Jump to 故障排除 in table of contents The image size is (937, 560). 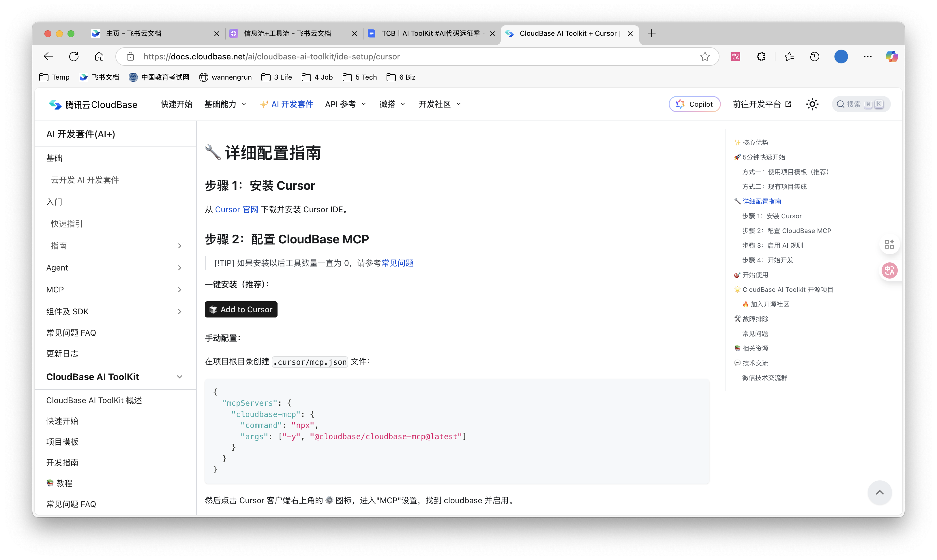tap(751, 319)
